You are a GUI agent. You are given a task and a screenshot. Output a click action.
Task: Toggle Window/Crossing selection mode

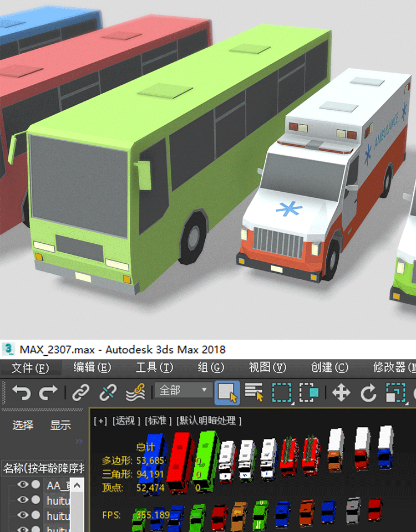(309, 393)
